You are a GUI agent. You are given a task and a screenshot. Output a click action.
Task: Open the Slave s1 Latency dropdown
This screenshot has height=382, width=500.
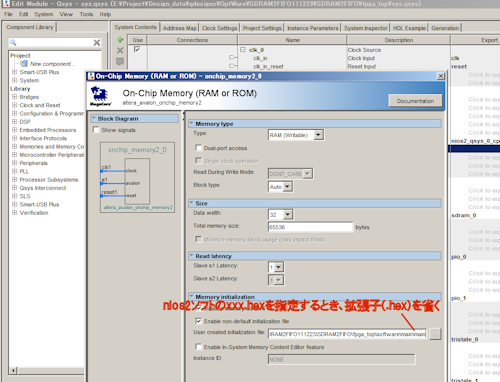[x=276, y=267]
